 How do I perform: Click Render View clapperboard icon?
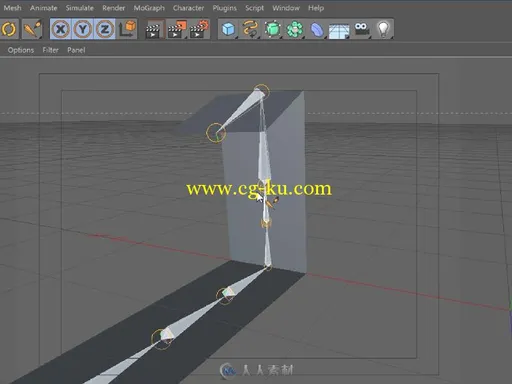[154, 30]
